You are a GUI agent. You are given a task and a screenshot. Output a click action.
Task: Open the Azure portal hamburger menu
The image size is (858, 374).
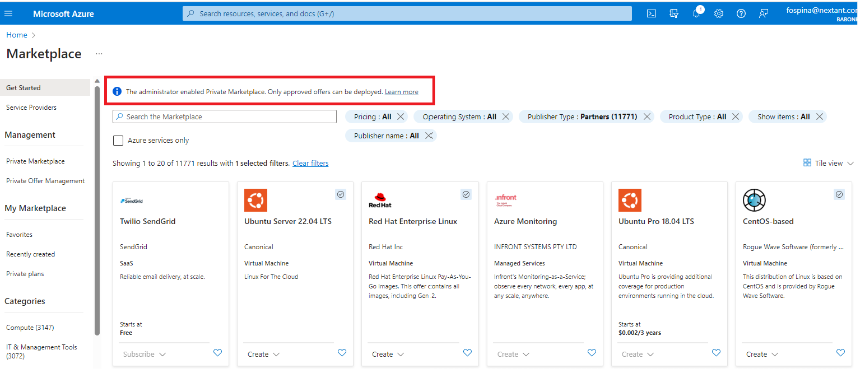(8, 14)
